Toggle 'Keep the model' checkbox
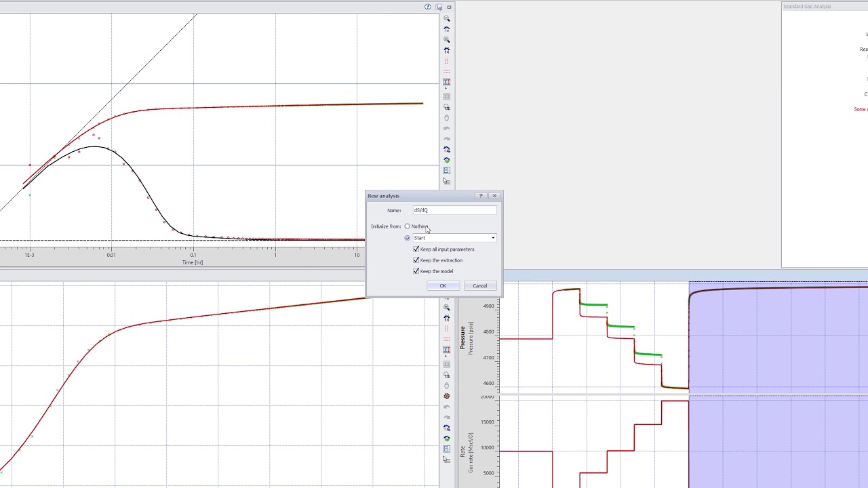This screenshot has height=488, width=868. pyautogui.click(x=416, y=271)
